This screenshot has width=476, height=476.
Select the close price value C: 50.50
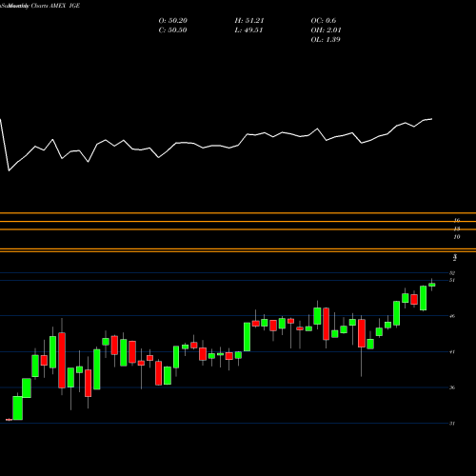pos(172,30)
